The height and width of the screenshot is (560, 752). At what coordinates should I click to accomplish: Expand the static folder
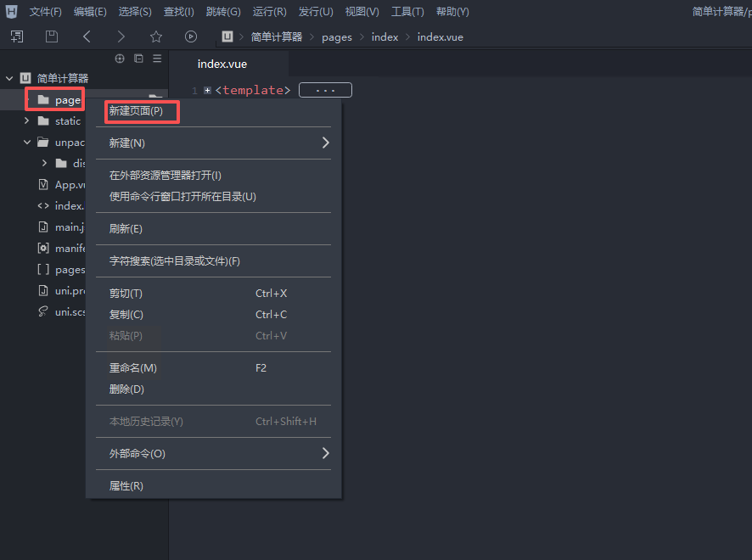27,121
